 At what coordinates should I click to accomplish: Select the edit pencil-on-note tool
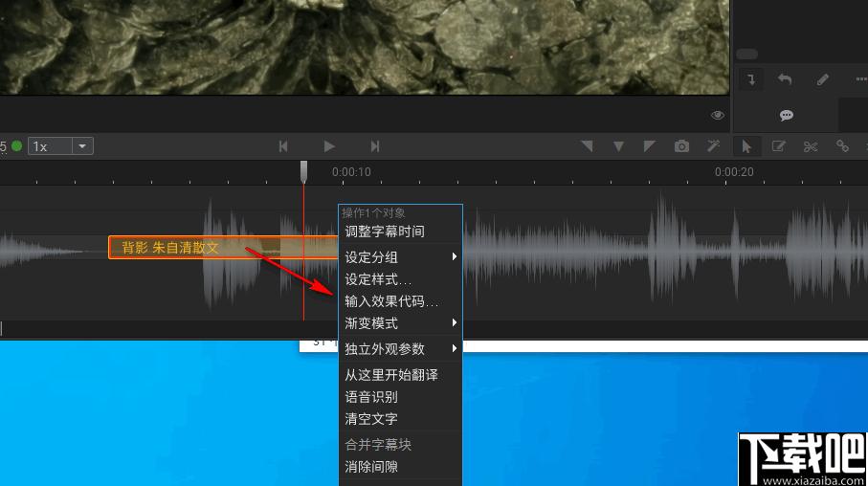(x=778, y=146)
